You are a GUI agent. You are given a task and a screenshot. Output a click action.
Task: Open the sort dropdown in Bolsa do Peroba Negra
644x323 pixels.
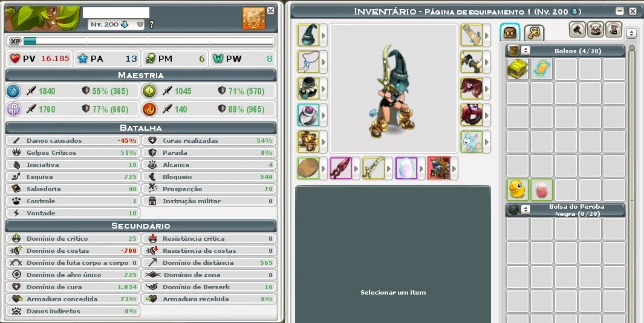coord(525,209)
